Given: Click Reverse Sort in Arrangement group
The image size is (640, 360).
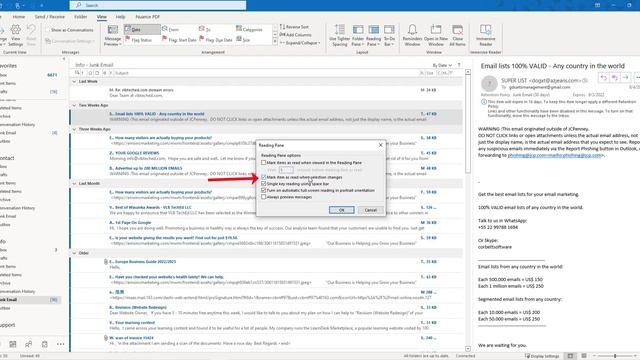Looking at the screenshot, I should click(x=294, y=27).
